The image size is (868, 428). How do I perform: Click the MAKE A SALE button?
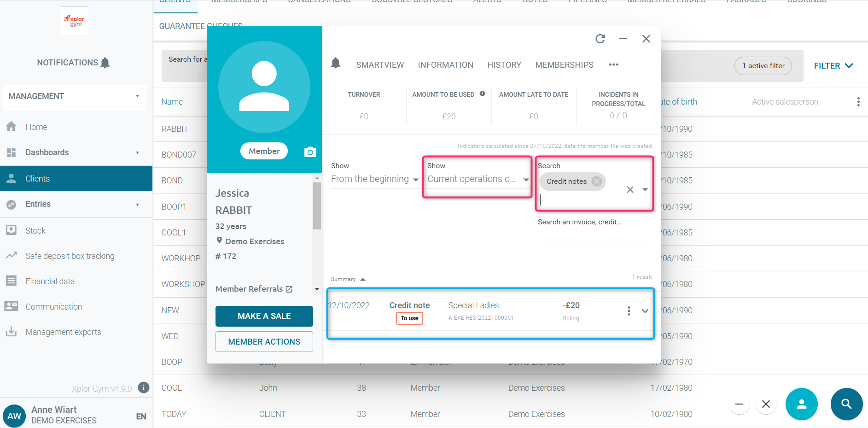tap(264, 316)
